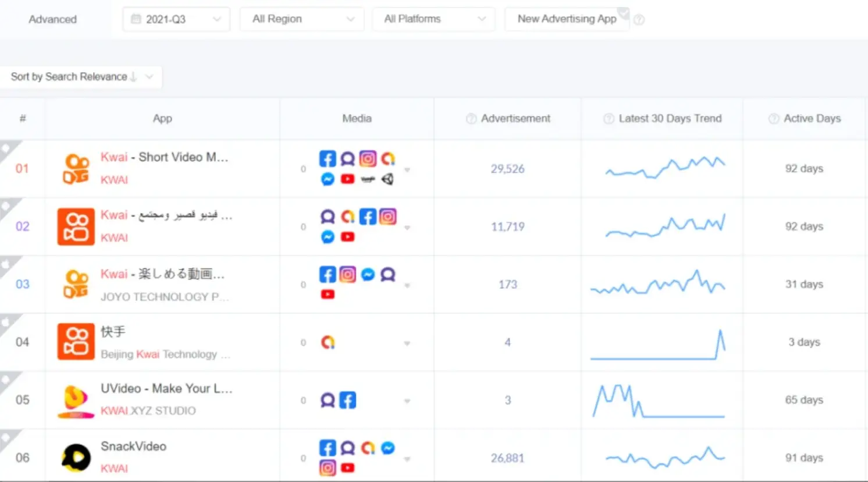The image size is (868, 482).
Task: Click AdMob icon in the 快手 row
Action: pos(328,342)
